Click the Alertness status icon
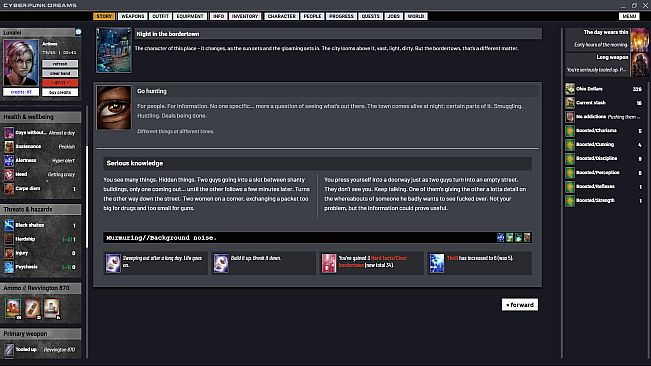The image size is (651, 366). pyautogui.click(x=9, y=161)
